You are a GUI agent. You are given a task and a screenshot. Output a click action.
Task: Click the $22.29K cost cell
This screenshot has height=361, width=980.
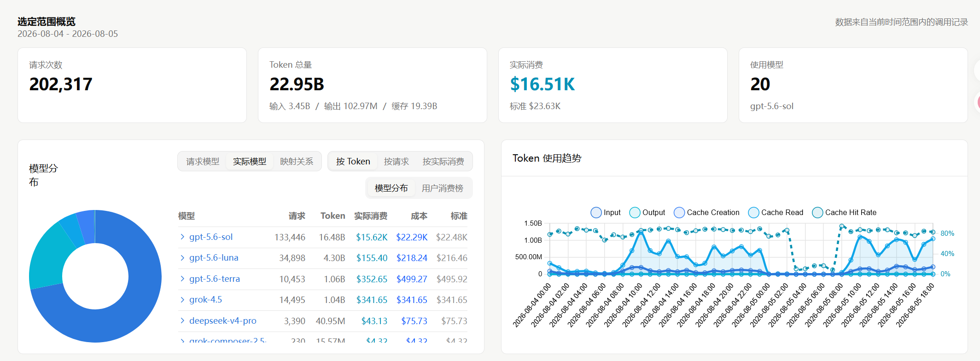click(412, 237)
